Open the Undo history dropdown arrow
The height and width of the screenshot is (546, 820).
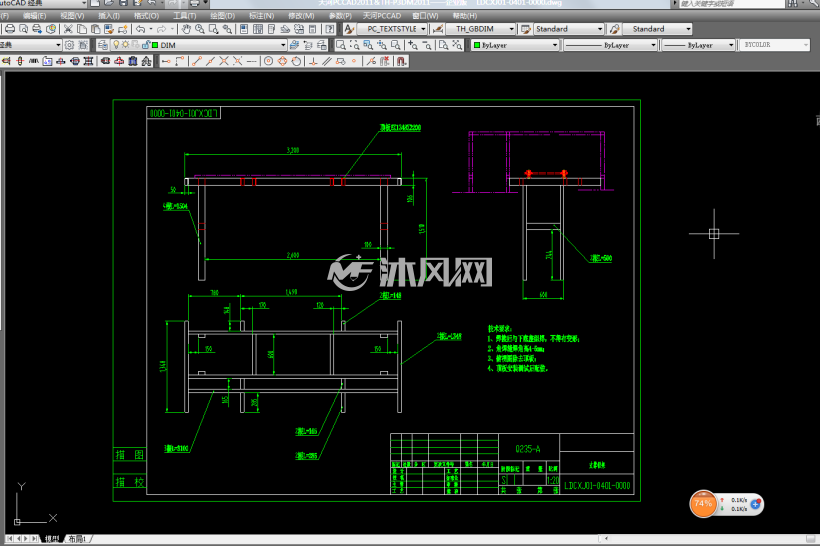tap(151, 29)
